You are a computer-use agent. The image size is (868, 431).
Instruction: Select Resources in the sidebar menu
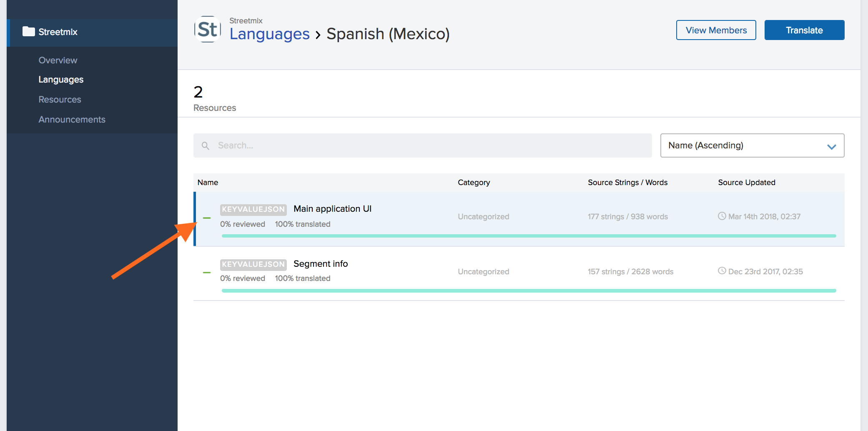(60, 99)
